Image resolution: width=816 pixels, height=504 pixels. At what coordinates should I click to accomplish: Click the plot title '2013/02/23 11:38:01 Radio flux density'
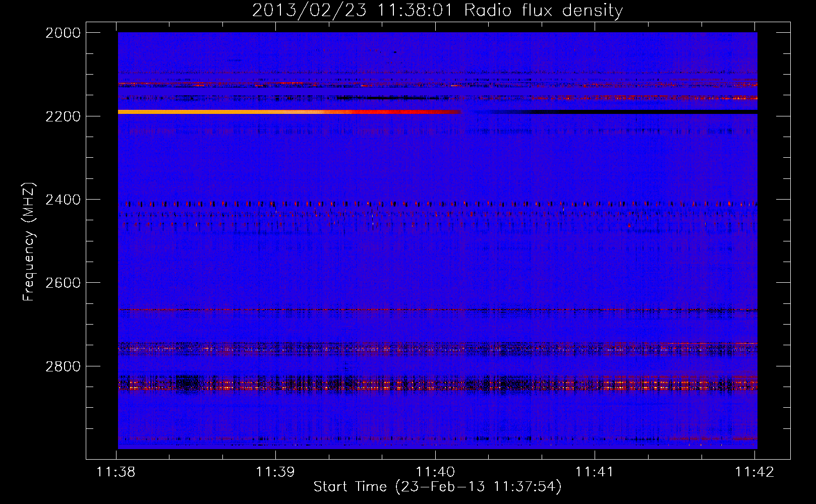coord(437,10)
